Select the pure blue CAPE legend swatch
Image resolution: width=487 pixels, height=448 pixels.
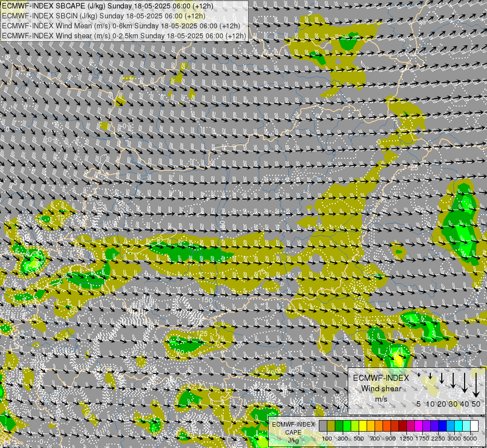(x=443, y=426)
